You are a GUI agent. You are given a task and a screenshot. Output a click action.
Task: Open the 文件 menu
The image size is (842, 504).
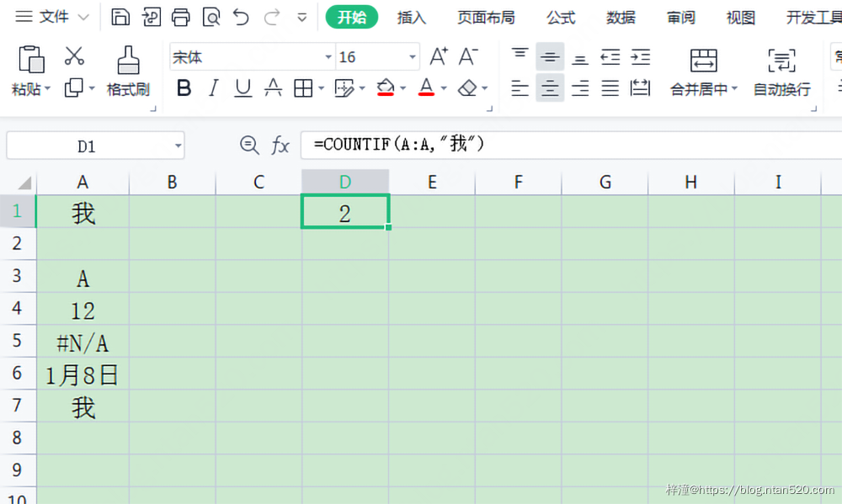(51, 17)
